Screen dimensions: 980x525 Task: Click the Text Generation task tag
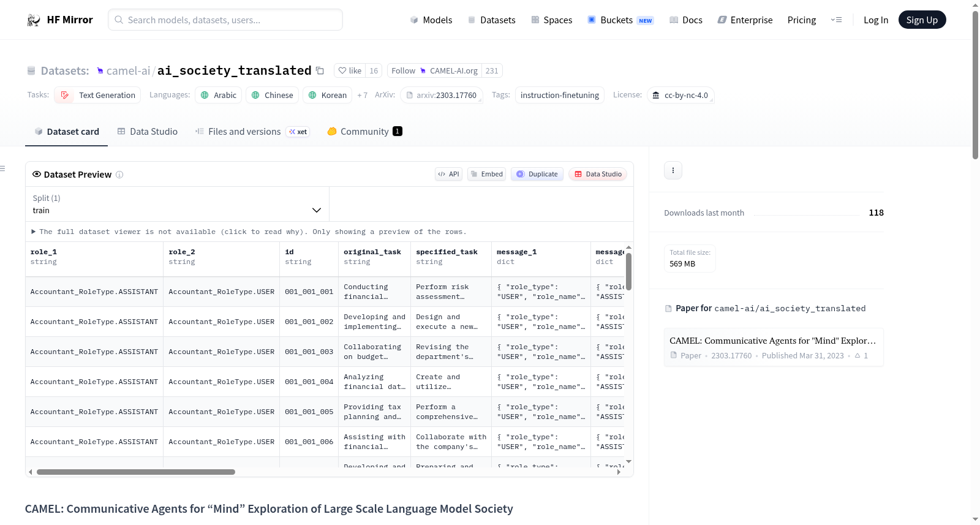coord(97,95)
